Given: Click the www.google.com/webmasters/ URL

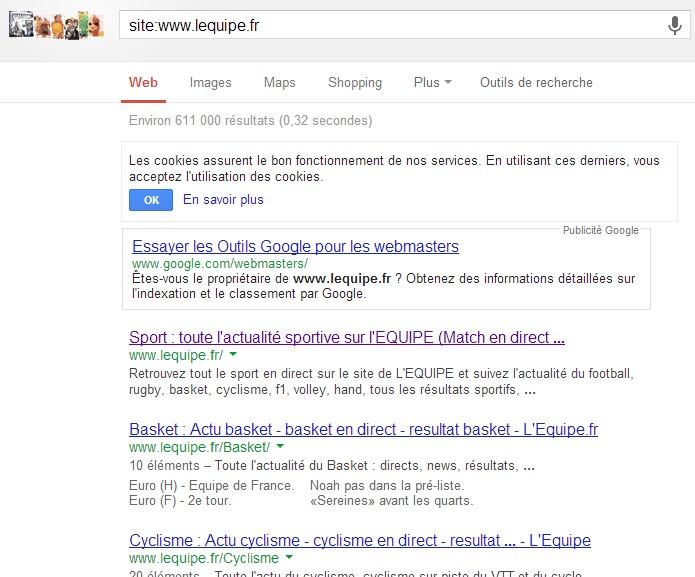Looking at the screenshot, I should (220, 264).
